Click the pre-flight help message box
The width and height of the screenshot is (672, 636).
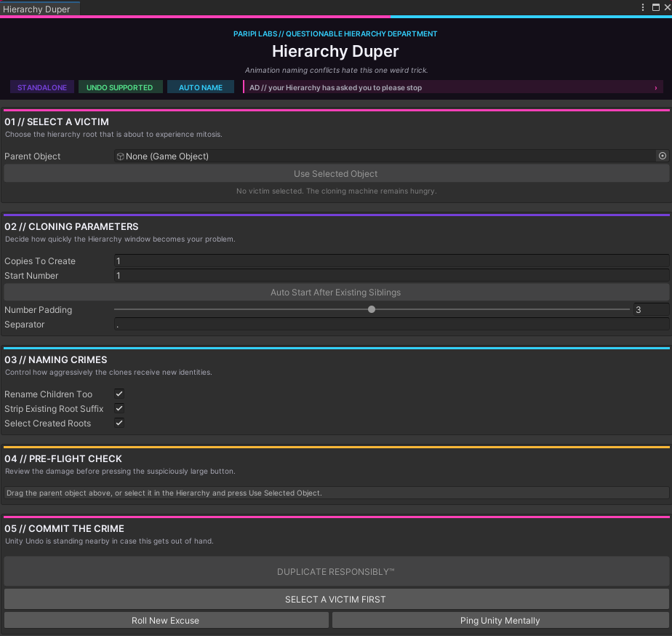336,493
